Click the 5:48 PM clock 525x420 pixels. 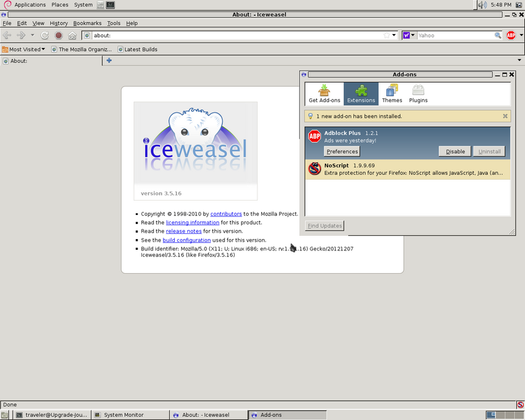(501, 4)
